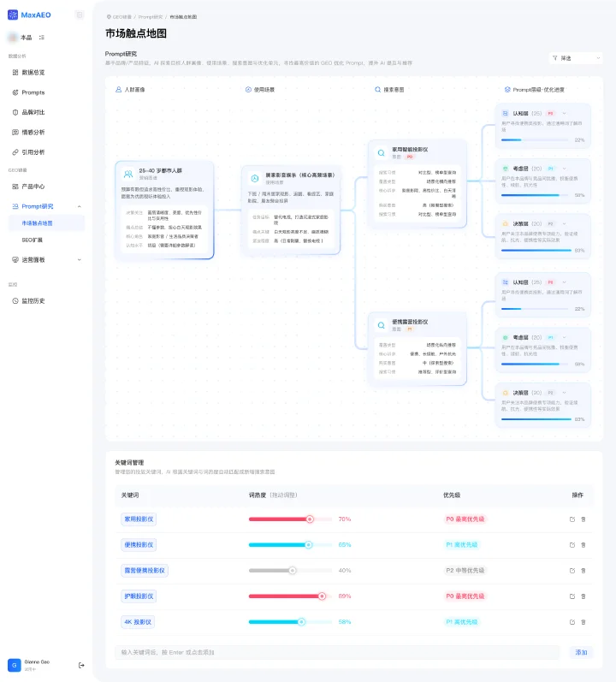Collapse the sidebar via the top toggle icon
This screenshot has height=682, width=616.
point(80,15)
